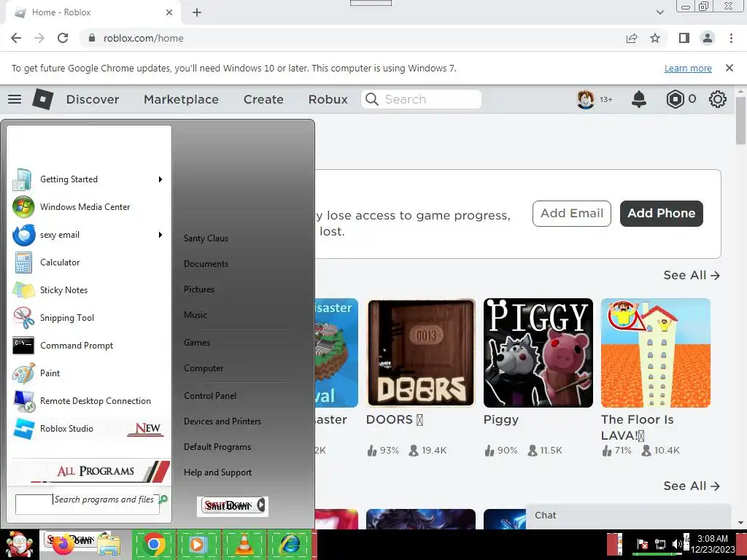The width and height of the screenshot is (747, 560).
Task: Open Action Center flag tray icon
Action: pyautogui.click(x=643, y=544)
